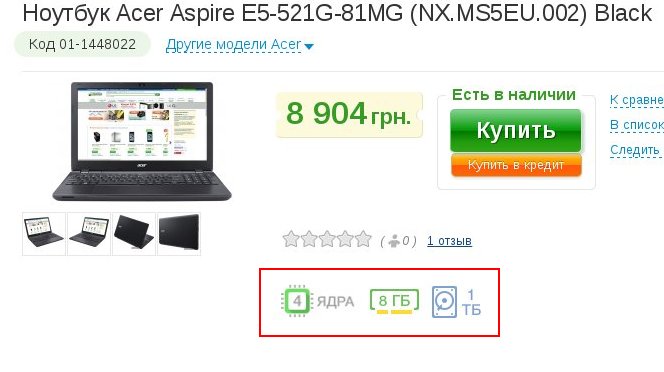View the third thumbnail showing laptop back
The image size is (664, 372).
coord(134,234)
